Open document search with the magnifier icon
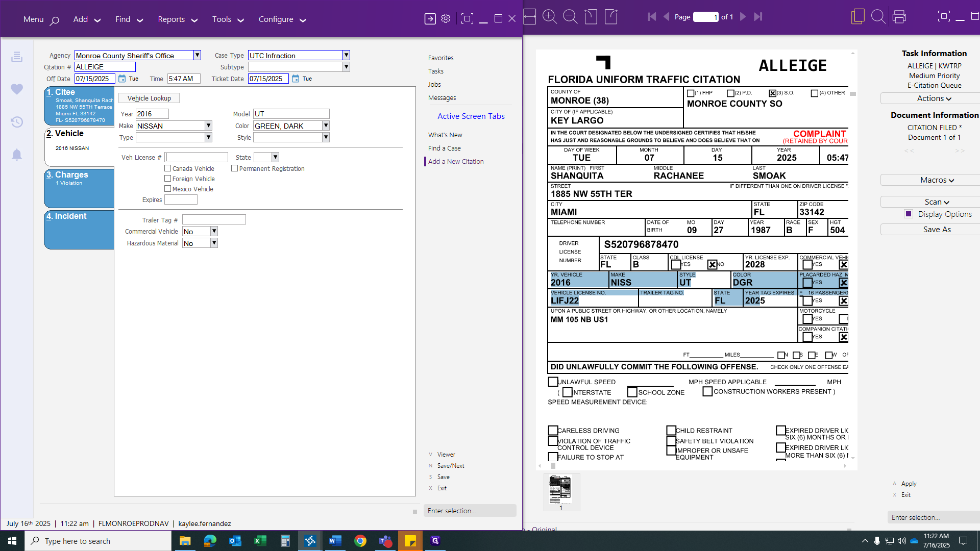 coord(878,17)
